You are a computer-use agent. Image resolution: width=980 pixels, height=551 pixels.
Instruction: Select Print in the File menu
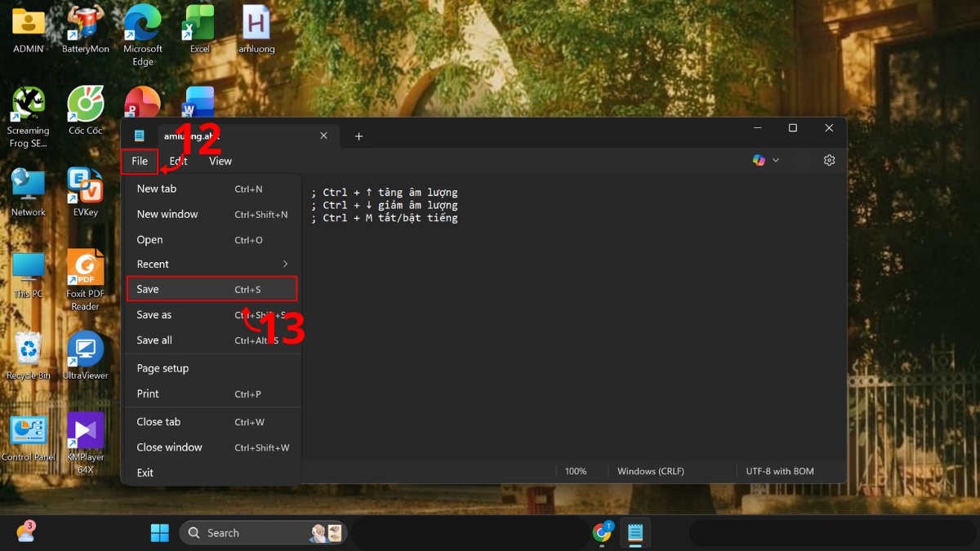click(x=212, y=393)
